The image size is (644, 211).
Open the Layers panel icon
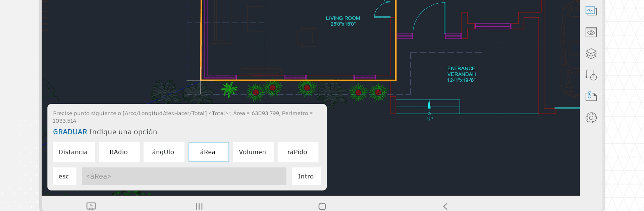tap(591, 54)
